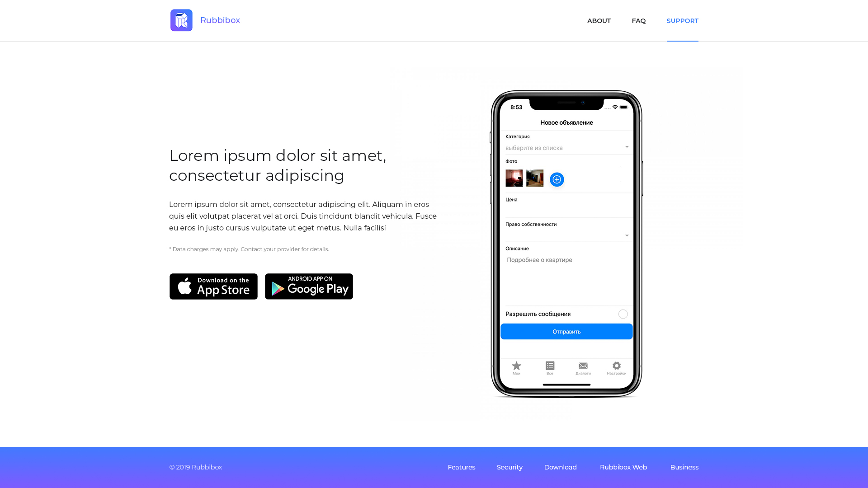Toggle the Разрешить сообщения switch
This screenshot has height=488, width=868.
click(x=623, y=314)
